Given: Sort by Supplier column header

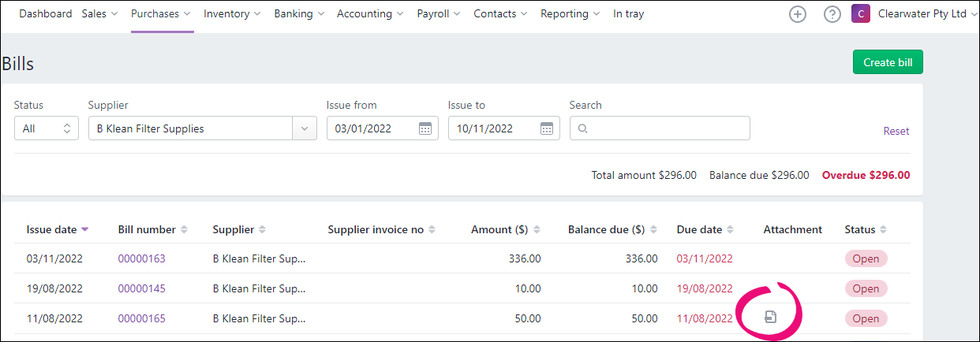Looking at the screenshot, I should click(x=239, y=229).
